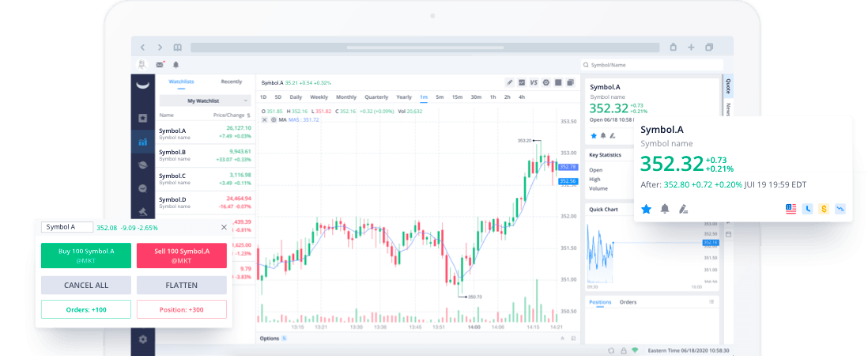Screen dimensions: 868x356
Task: Switch to the Recently tab
Action: coord(232,81)
